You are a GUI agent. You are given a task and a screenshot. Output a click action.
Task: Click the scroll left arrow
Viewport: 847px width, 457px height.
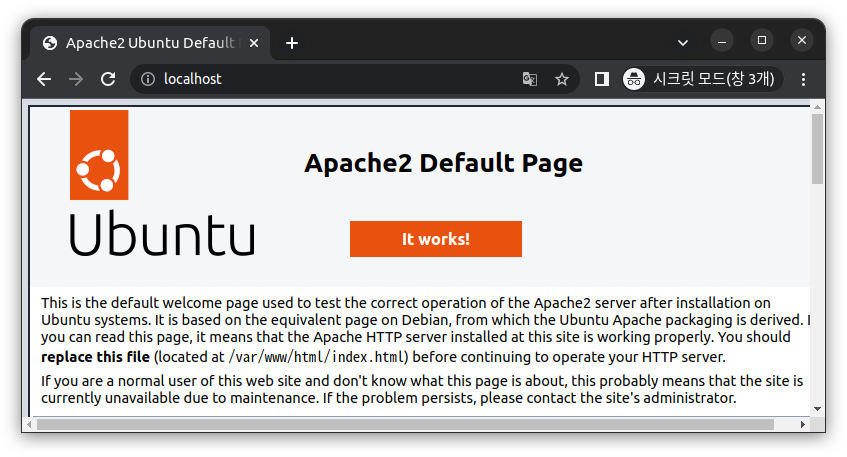tap(29, 425)
